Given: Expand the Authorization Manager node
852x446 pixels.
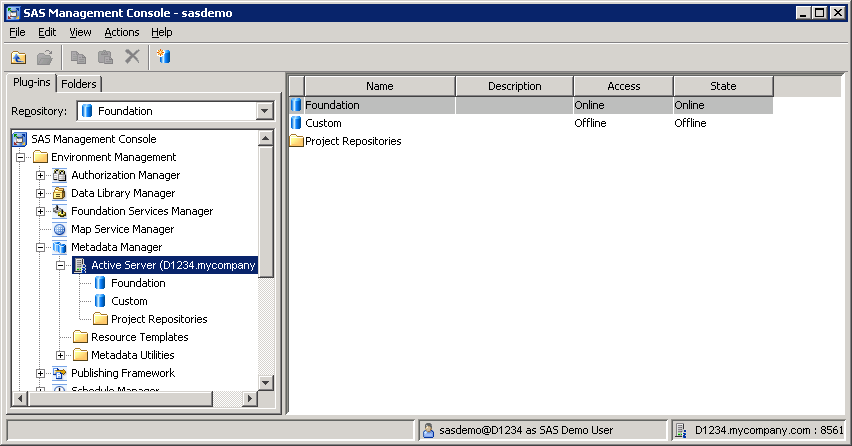Looking at the screenshot, I should (x=40, y=175).
